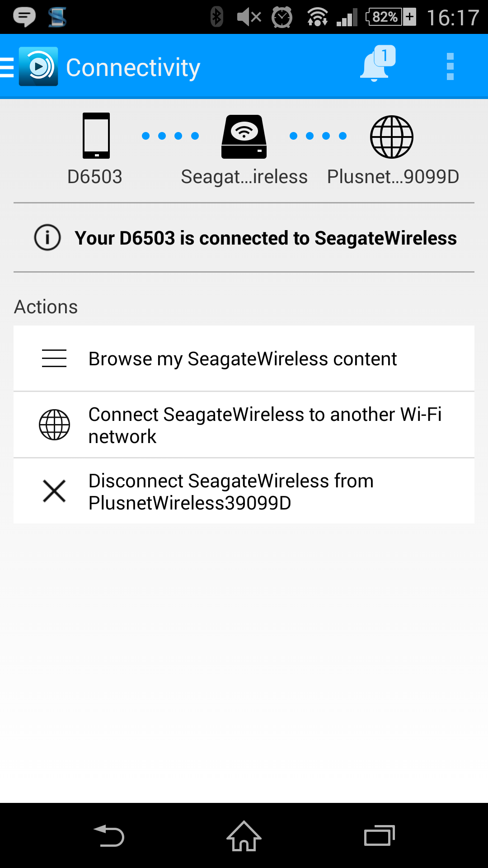Tap the Plusnet network globe icon
Screen dimensions: 488x868
[x=392, y=137]
